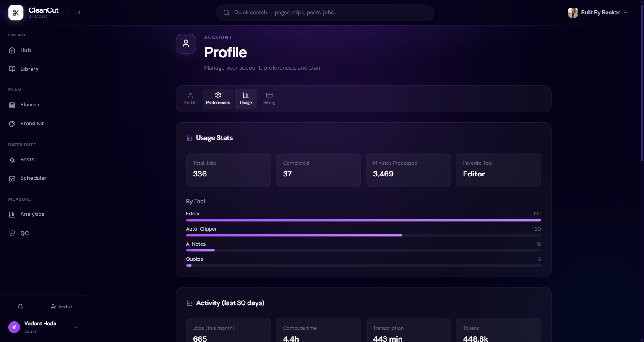Focus the Quick search field
Screen dimensions: 644x342
(x=325, y=13)
